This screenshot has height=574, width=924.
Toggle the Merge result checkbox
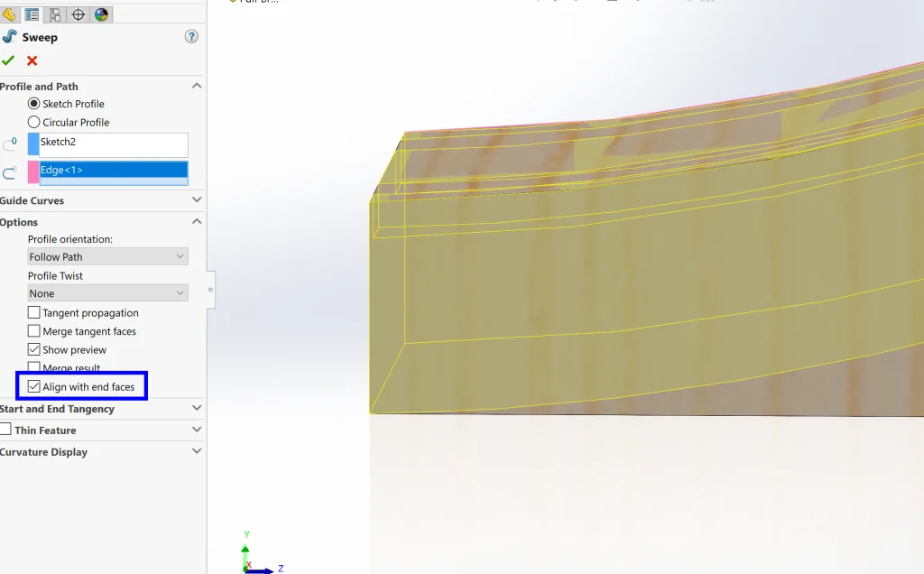[x=34, y=367]
